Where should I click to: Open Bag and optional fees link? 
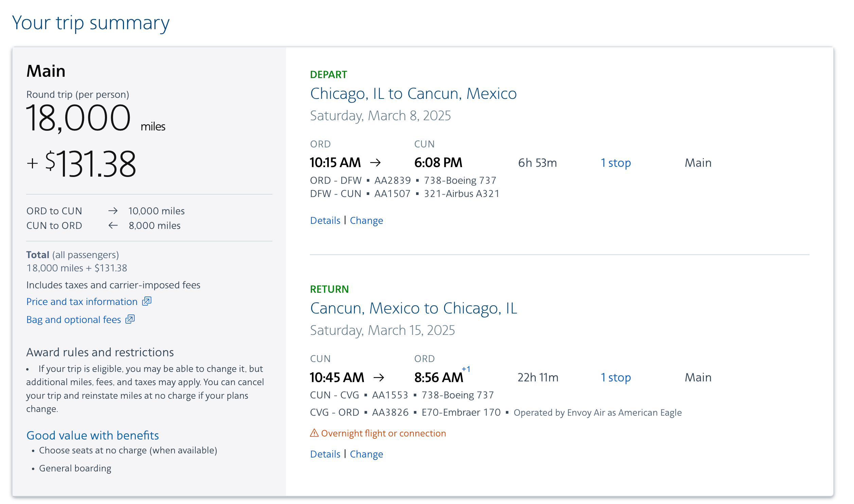click(x=74, y=320)
